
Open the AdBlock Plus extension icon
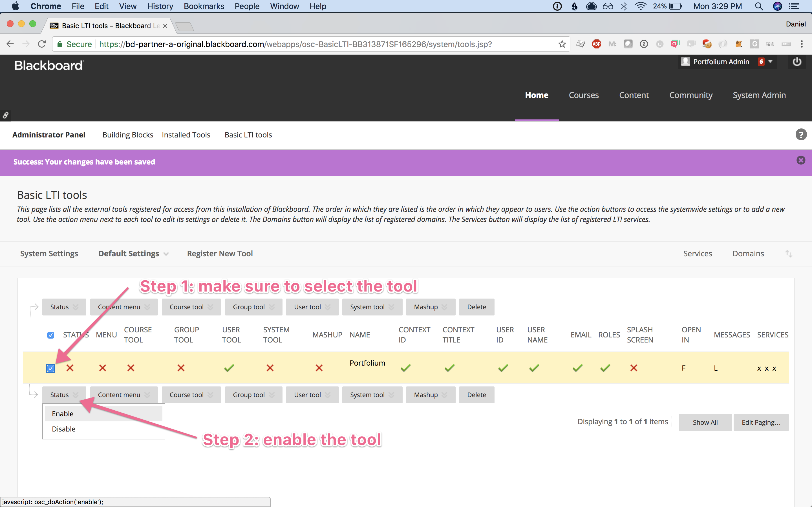(x=596, y=44)
